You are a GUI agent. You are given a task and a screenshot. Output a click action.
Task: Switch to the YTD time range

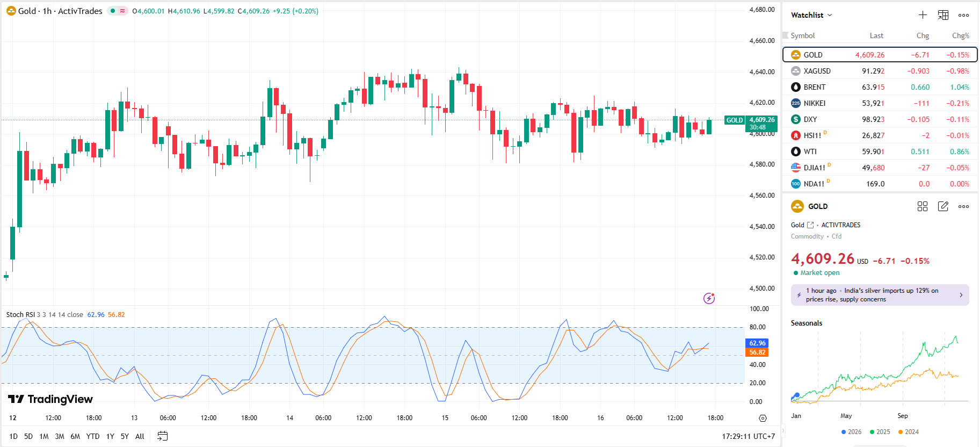tap(93, 436)
